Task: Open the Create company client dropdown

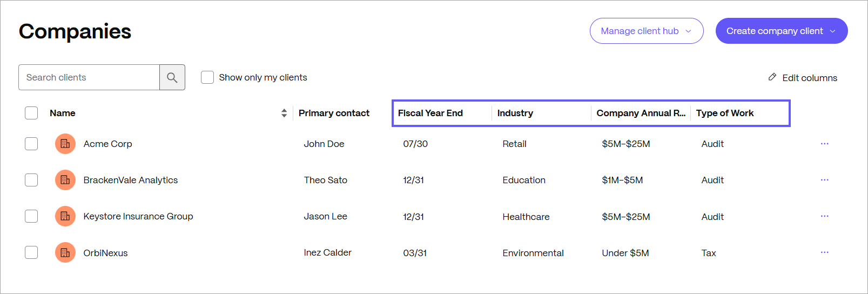Action: [x=782, y=31]
